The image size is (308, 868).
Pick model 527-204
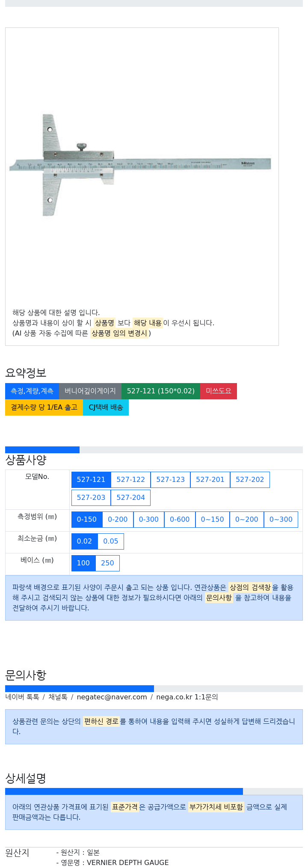tap(130, 497)
